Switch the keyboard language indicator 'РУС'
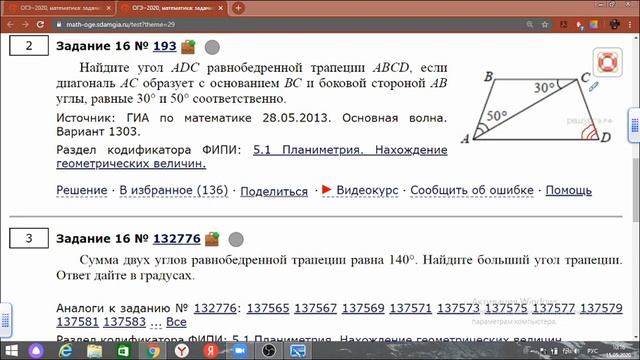The width and height of the screenshot is (640, 360). [x=592, y=351]
